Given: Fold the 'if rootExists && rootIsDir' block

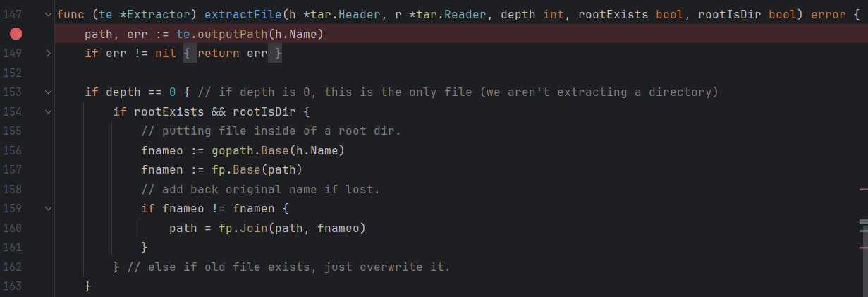Looking at the screenshot, I should (x=47, y=111).
